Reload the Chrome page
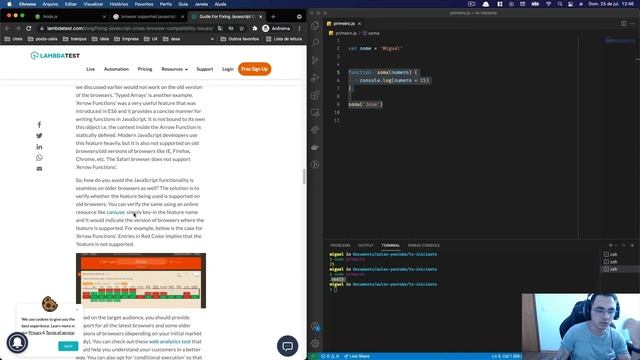The height and width of the screenshot is (360, 640). [x=29, y=28]
